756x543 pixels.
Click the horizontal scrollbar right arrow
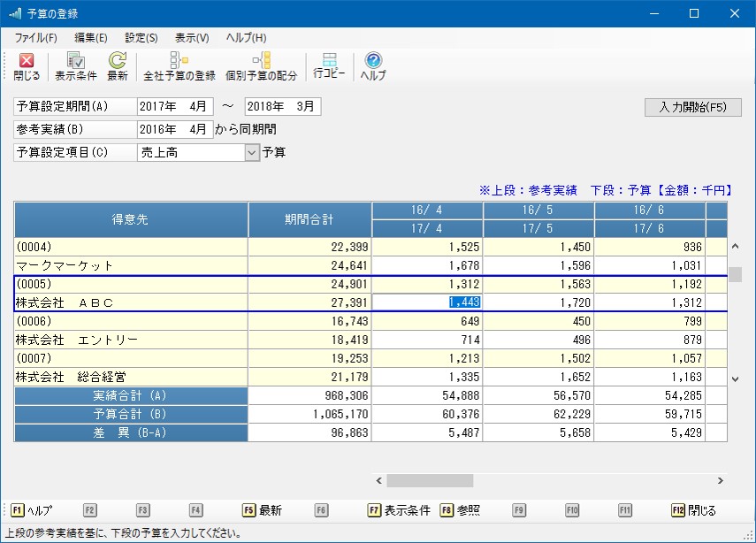(x=721, y=481)
